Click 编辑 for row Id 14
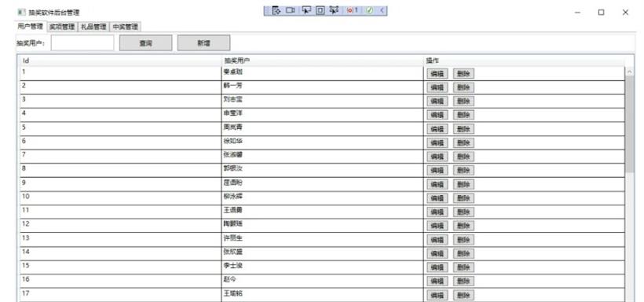The height and width of the screenshot is (302, 644). (x=437, y=253)
